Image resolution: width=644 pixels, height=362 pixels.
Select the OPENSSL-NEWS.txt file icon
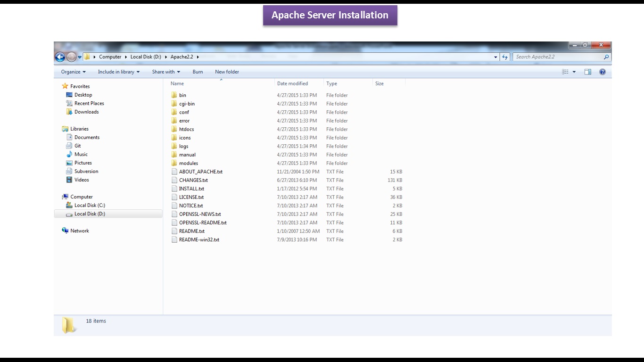point(174,214)
